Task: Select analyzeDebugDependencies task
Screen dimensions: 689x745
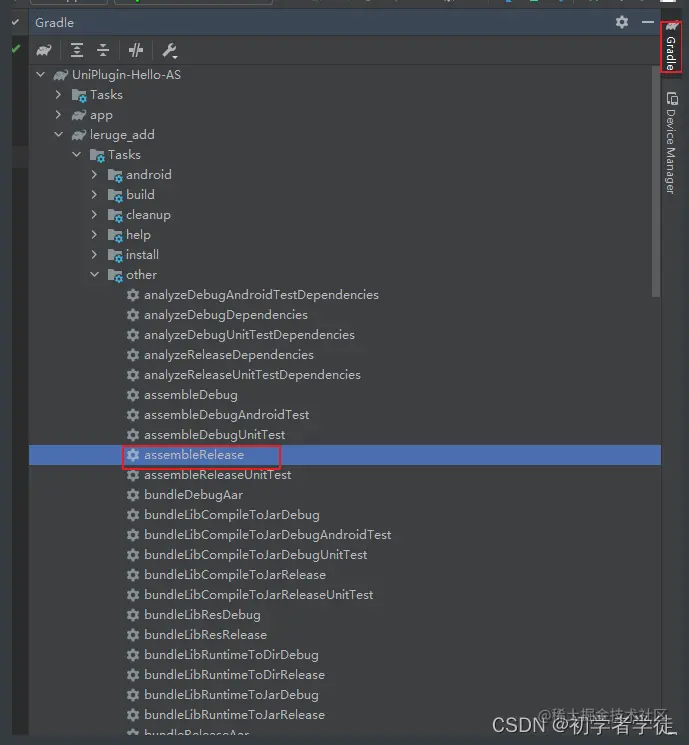Action: pyautogui.click(x=226, y=315)
